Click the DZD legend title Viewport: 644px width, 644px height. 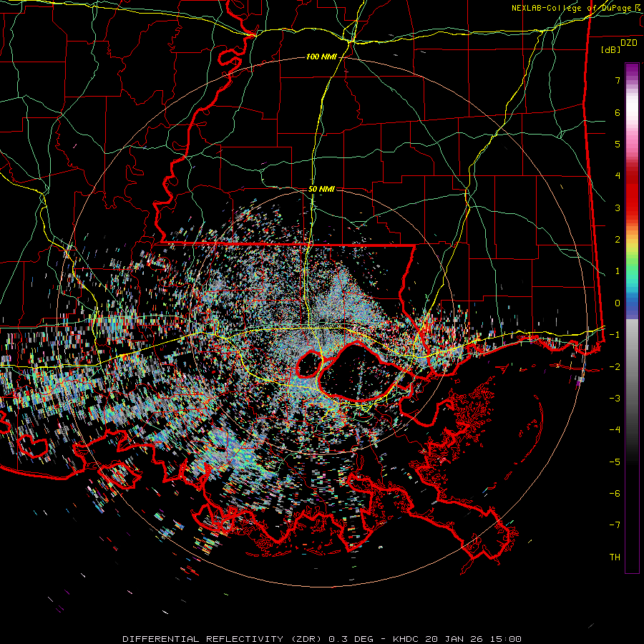tap(629, 42)
